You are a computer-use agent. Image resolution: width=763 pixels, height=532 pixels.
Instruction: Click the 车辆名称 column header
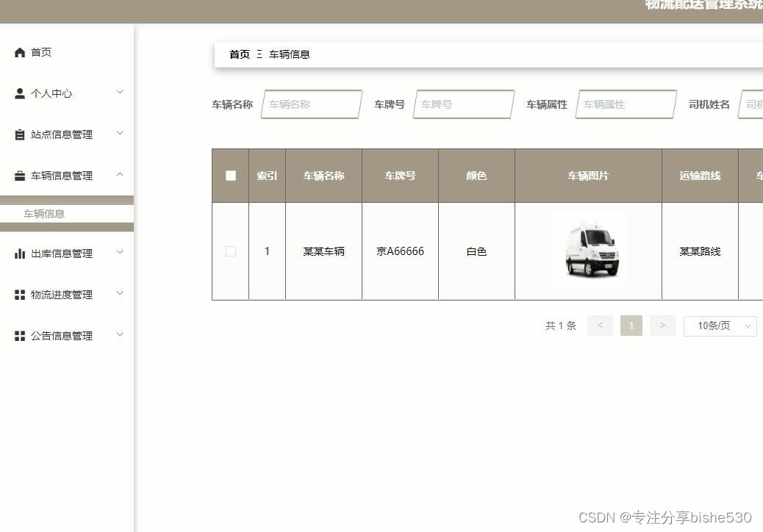coord(323,176)
